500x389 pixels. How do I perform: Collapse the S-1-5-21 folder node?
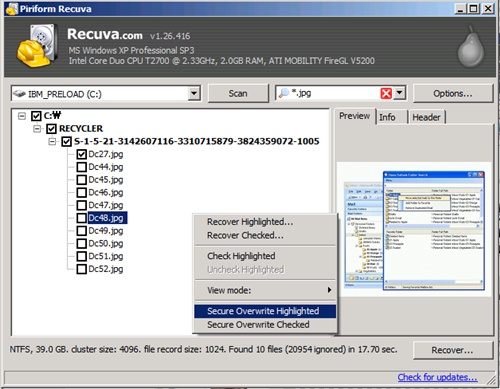(x=52, y=142)
